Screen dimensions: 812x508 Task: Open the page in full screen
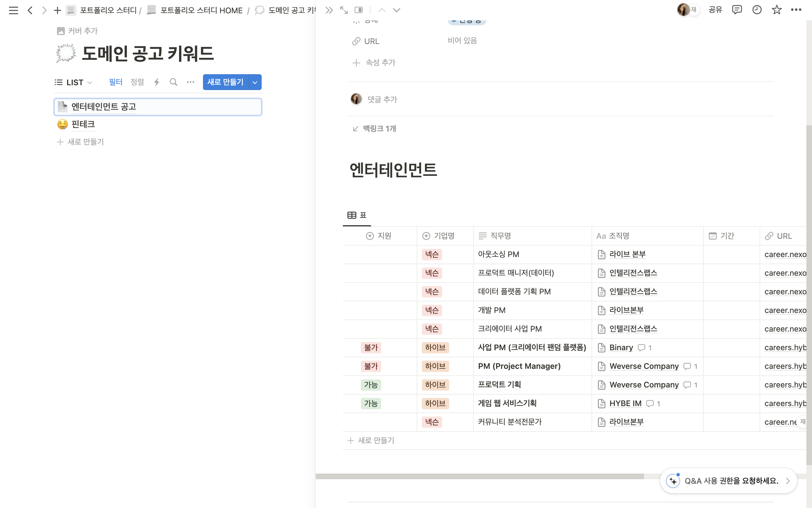point(344,10)
